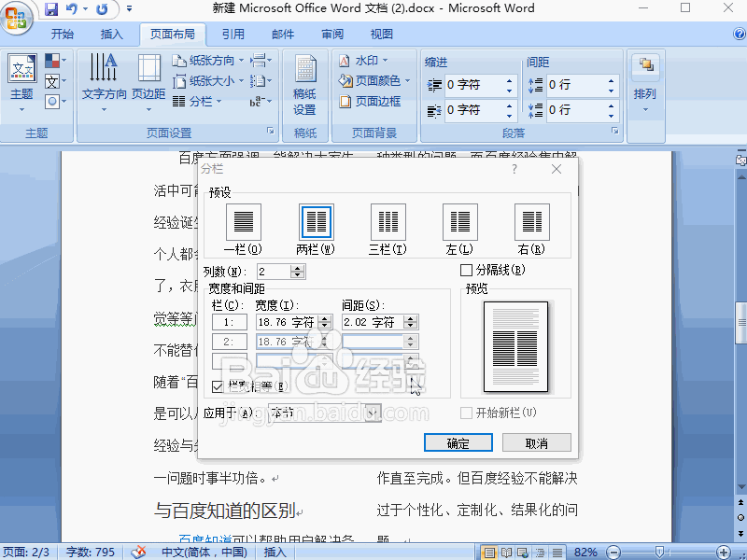The image size is (747, 560).
Task: Open 分栏 columns menu in ribbon
Action: point(197,102)
